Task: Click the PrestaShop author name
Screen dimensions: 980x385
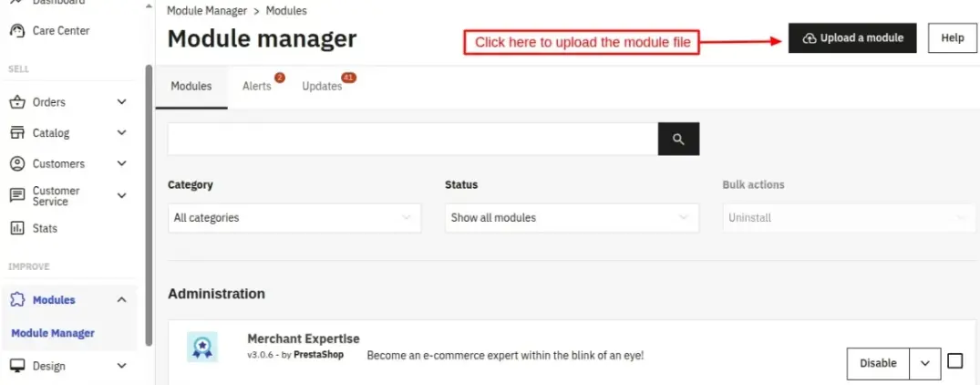Action: [318, 355]
